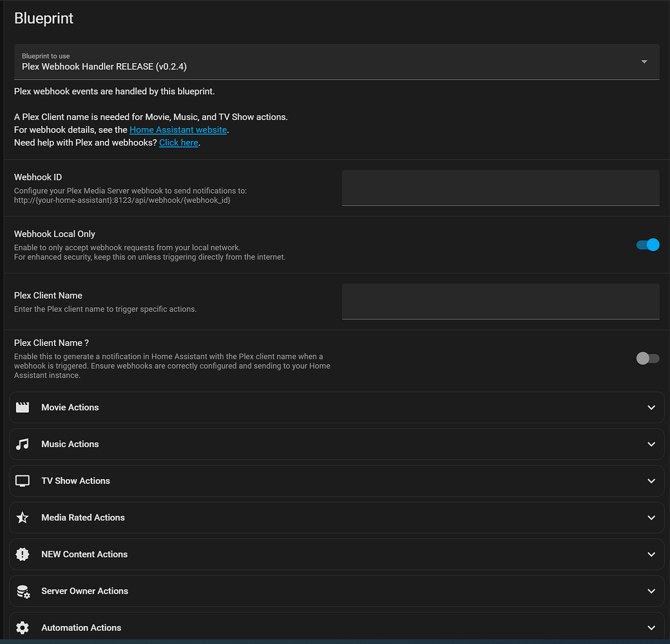This screenshot has height=644, width=670.
Task: Click the music note icon for Music Actions
Action: (x=23, y=444)
